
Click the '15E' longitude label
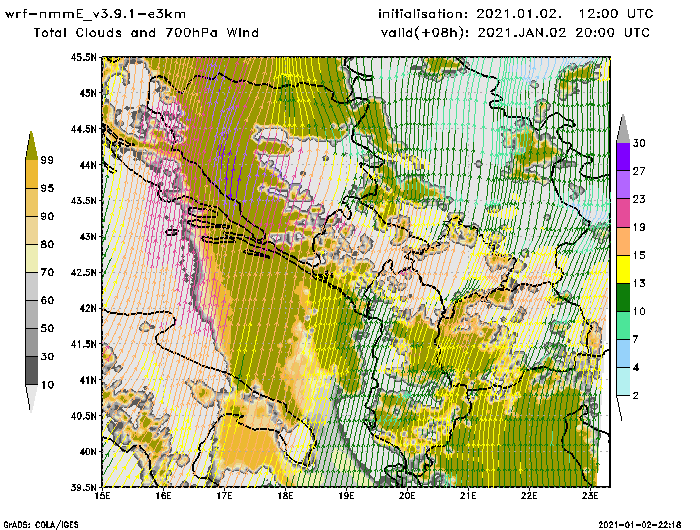click(102, 496)
